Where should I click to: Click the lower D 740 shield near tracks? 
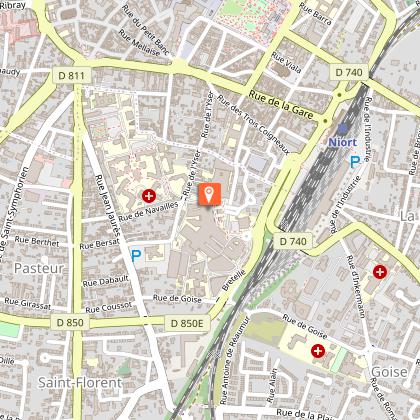[x=293, y=241]
